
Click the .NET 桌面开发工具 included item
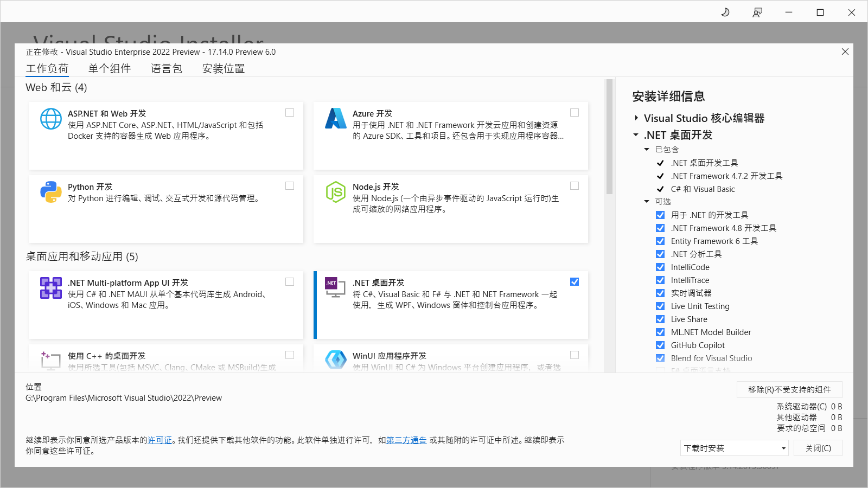705,163
